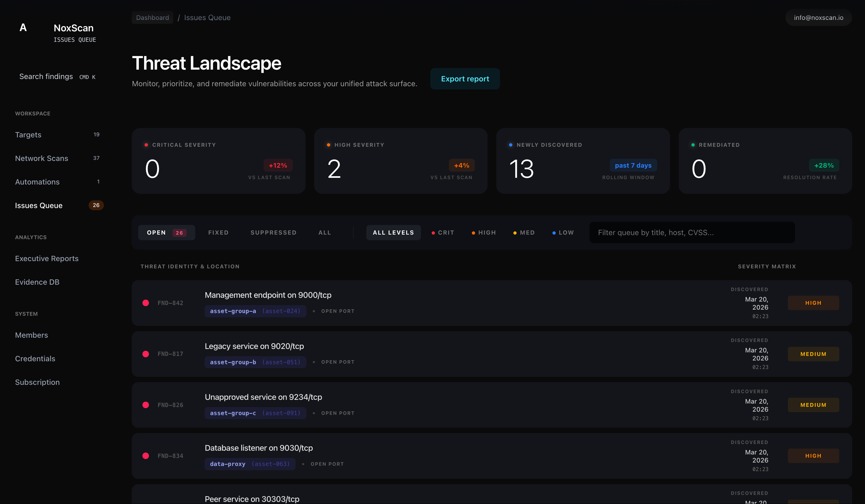
Task: Open the info@noxscan.io account menu
Action: (818, 17)
